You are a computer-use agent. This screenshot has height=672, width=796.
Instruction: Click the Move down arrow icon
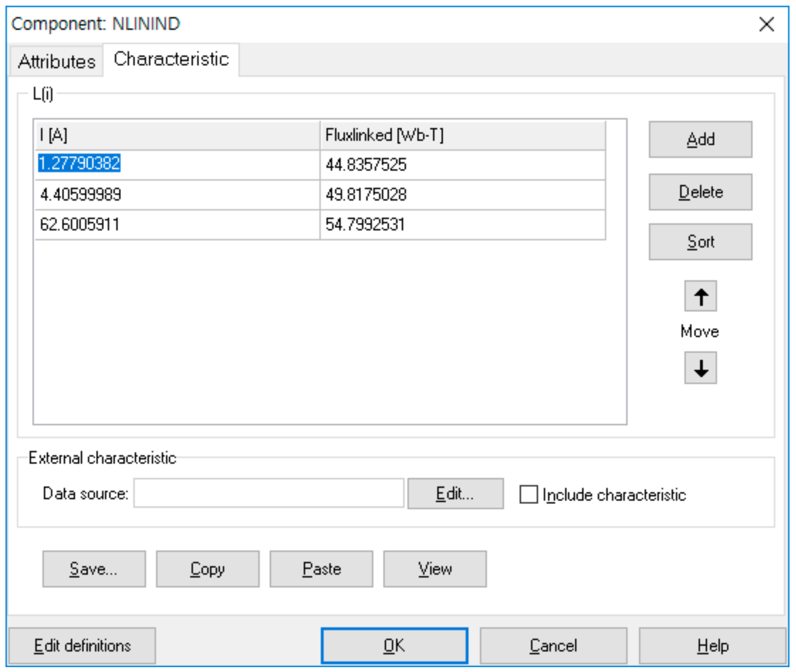700,368
